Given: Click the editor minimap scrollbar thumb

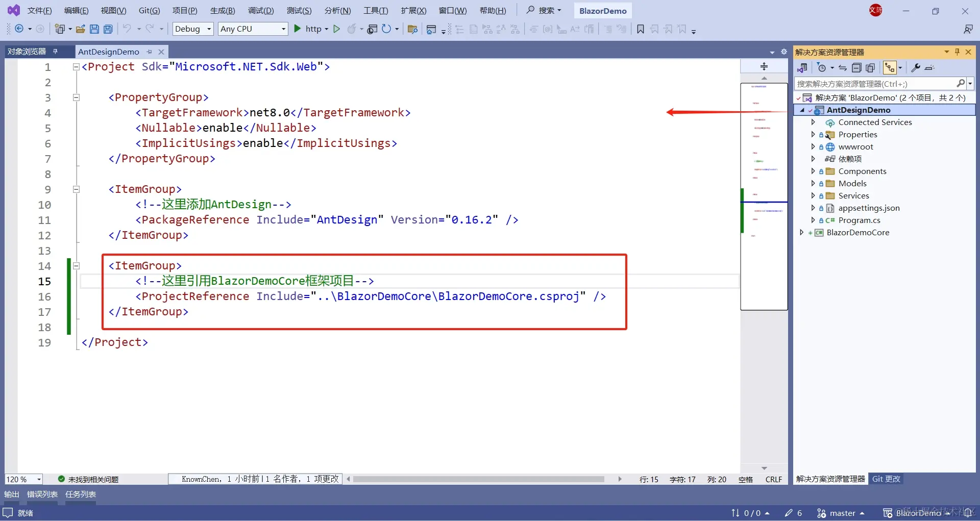Looking at the screenshot, I should click(764, 196).
